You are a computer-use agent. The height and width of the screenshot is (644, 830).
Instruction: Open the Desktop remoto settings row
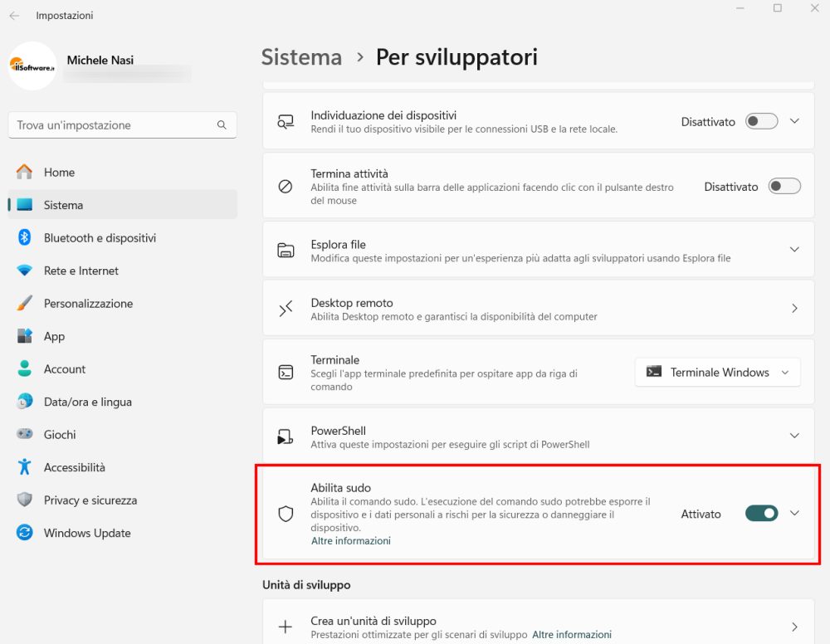point(539,309)
